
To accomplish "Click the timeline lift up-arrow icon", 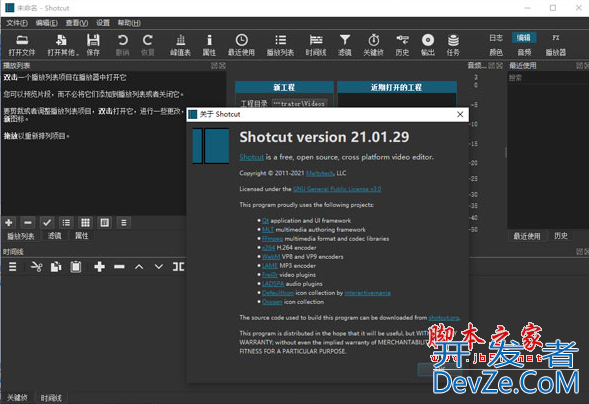I will pyautogui.click(x=139, y=267).
